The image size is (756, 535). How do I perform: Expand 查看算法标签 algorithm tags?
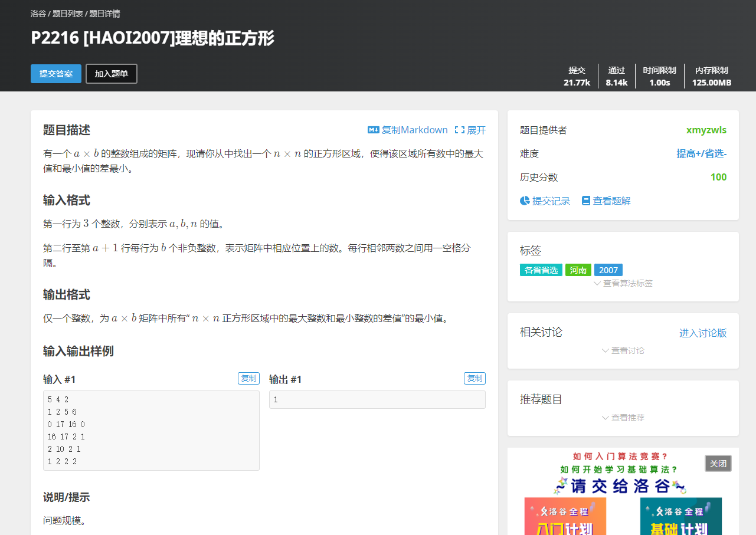pos(623,283)
